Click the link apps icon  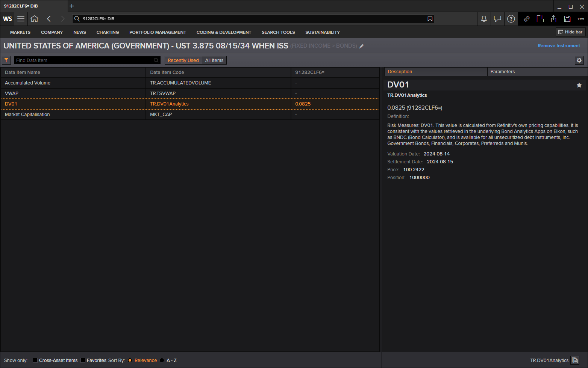pyautogui.click(x=527, y=19)
